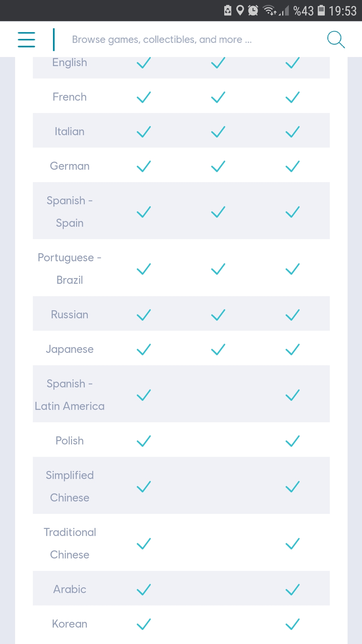Image resolution: width=362 pixels, height=644 pixels.
Task: Tap the battery indicator in status bar
Action: pyautogui.click(x=321, y=10)
